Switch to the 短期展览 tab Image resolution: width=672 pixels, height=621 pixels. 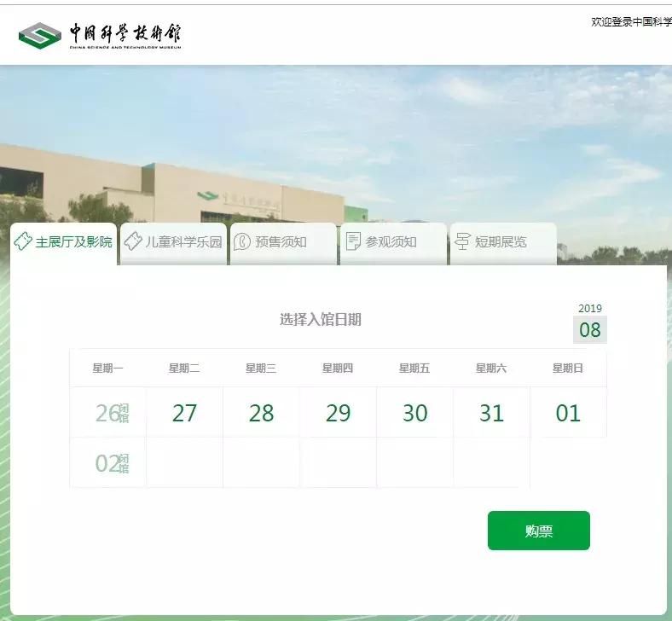click(x=501, y=241)
